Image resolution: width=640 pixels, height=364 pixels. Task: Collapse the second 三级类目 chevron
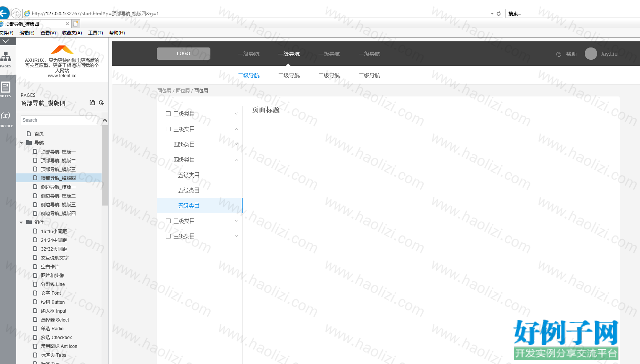coord(236,129)
